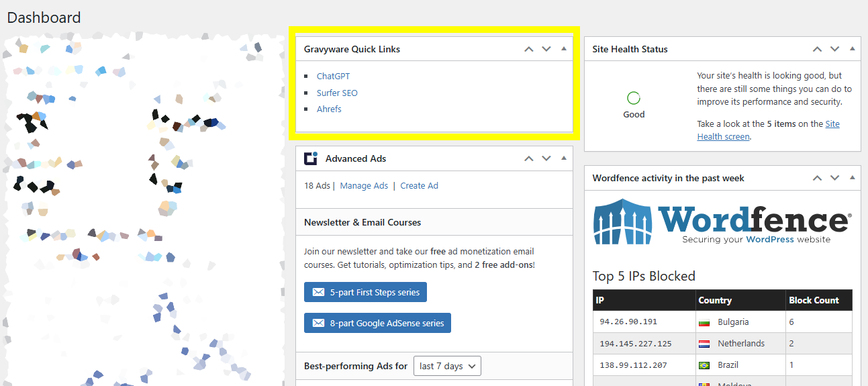Move Advanced Ads widget up
The image size is (868, 386).
coord(529,158)
